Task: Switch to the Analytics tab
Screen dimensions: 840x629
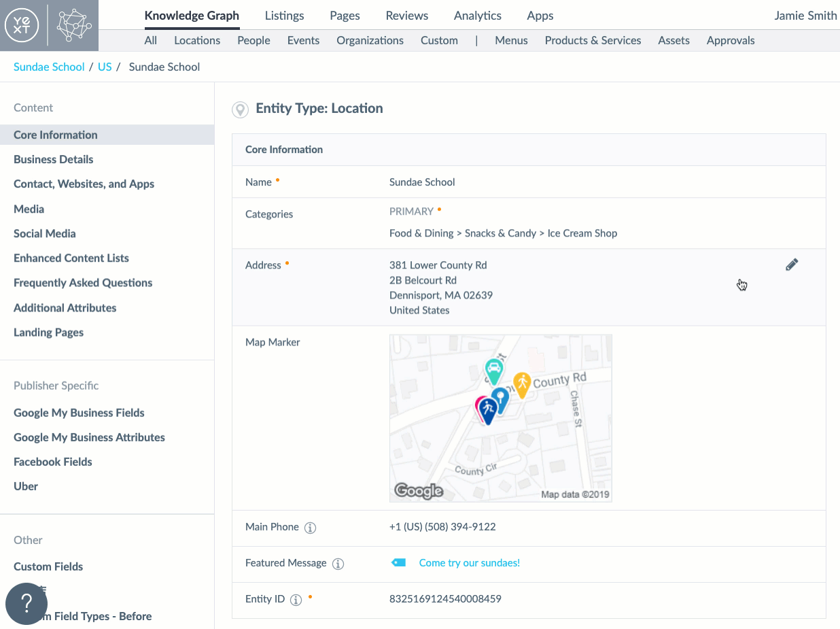Action: pyautogui.click(x=478, y=16)
